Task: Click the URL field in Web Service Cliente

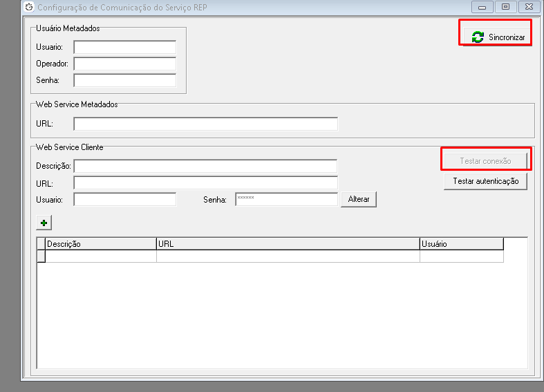Action: [205, 183]
